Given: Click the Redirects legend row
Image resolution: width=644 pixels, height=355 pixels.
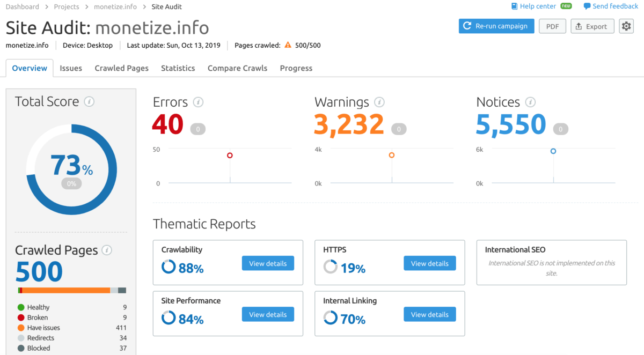Looking at the screenshot, I should 72,338.
